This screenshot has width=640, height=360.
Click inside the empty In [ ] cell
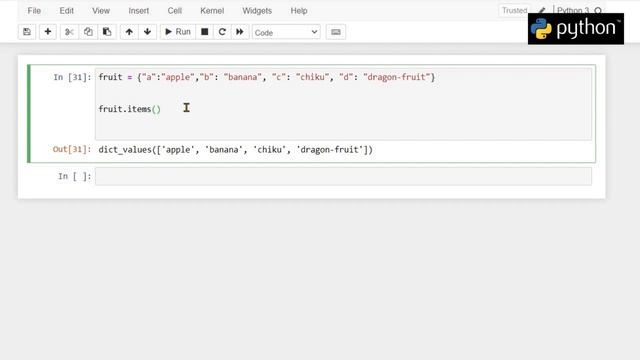(x=343, y=176)
